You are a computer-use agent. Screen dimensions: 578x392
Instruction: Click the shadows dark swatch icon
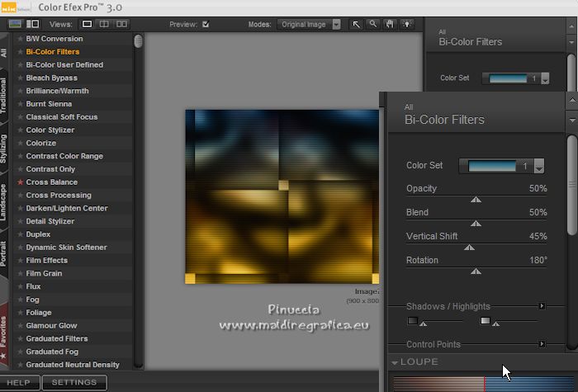(413, 320)
